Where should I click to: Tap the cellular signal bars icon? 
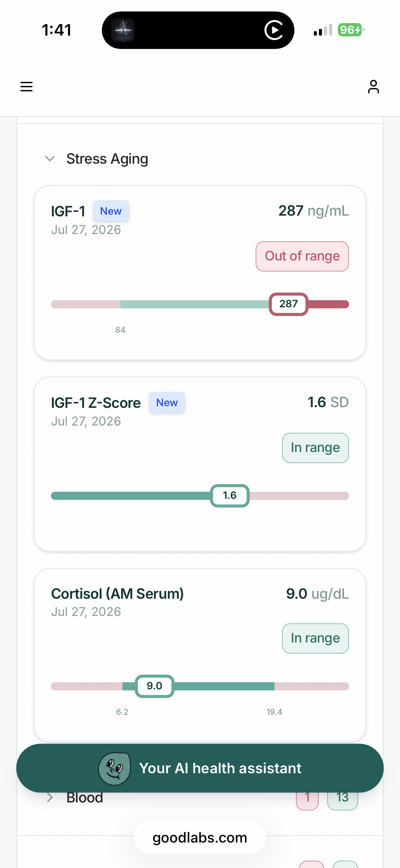[x=323, y=30]
